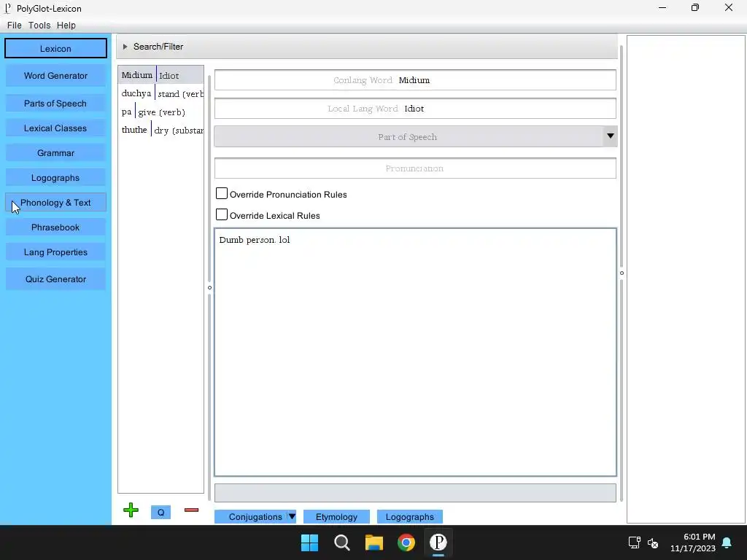The image size is (747, 560).
Task: Expand the Search/Filter panel
Action: 125,47
